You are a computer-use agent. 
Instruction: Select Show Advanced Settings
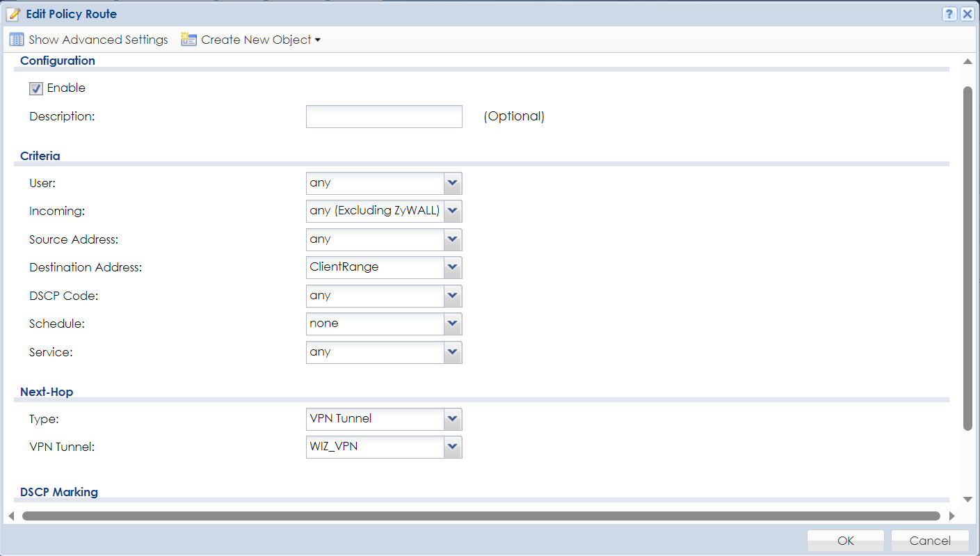(x=98, y=40)
